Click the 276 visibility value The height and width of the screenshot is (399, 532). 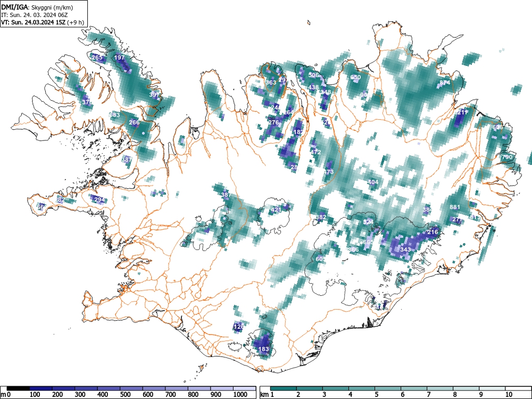pyautogui.click(x=273, y=122)
